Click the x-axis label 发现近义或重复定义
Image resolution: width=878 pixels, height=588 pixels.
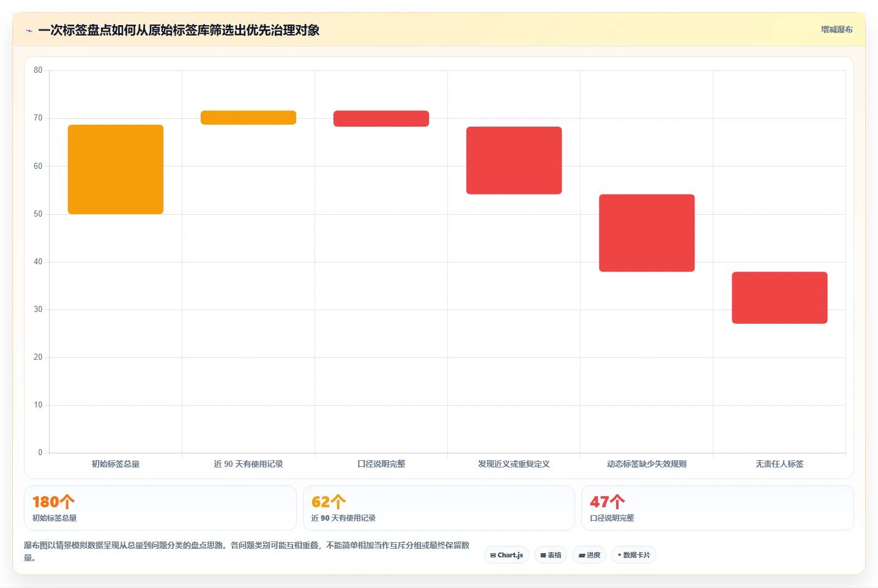[514, 464]
